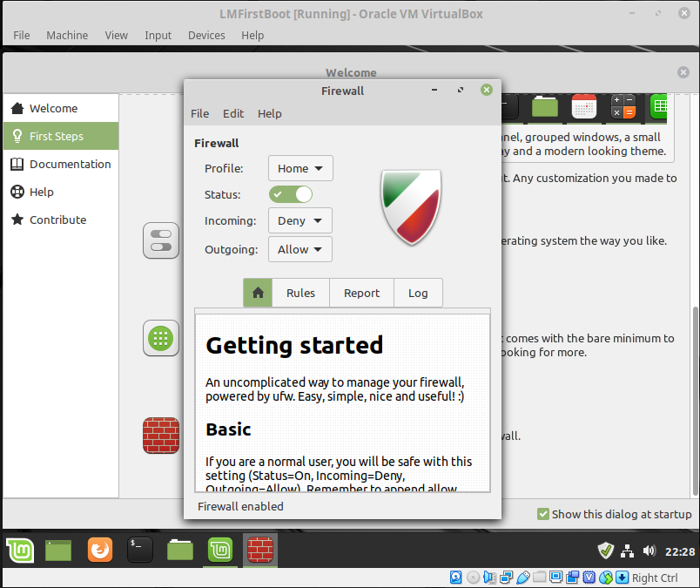This screenshot has width=700, height=588.
Task: Click the VirtualBox audio indicator
Action: pos(489,578)
